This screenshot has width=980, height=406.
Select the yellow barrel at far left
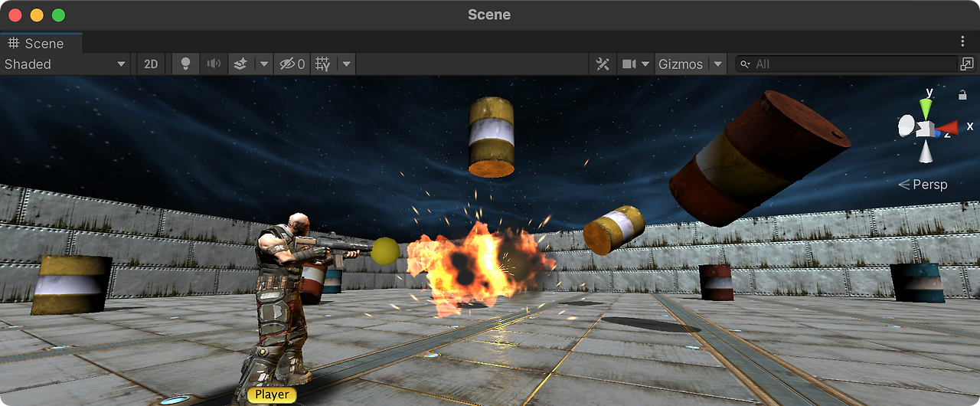(71, 285)
